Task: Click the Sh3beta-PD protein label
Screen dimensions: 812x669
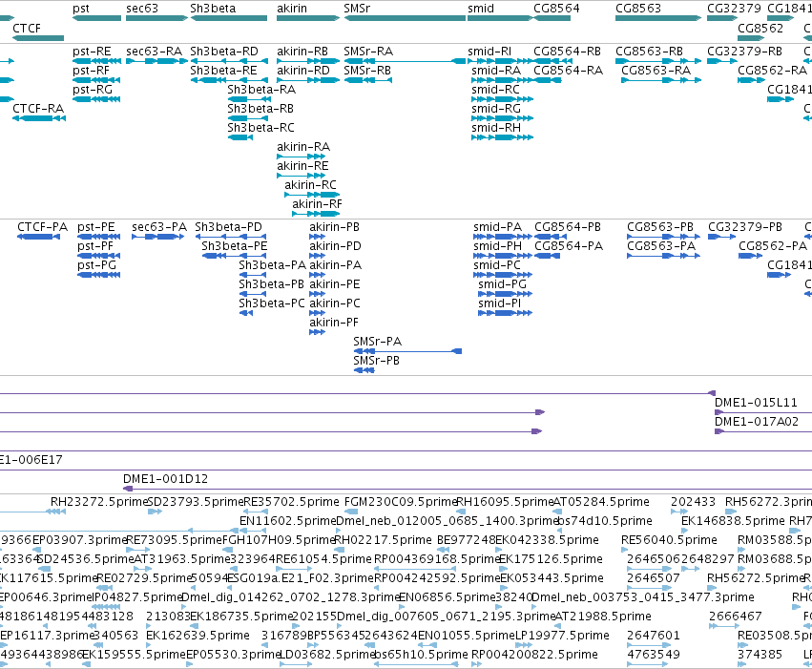Action: pyautogui.click(x=228, y=227)
